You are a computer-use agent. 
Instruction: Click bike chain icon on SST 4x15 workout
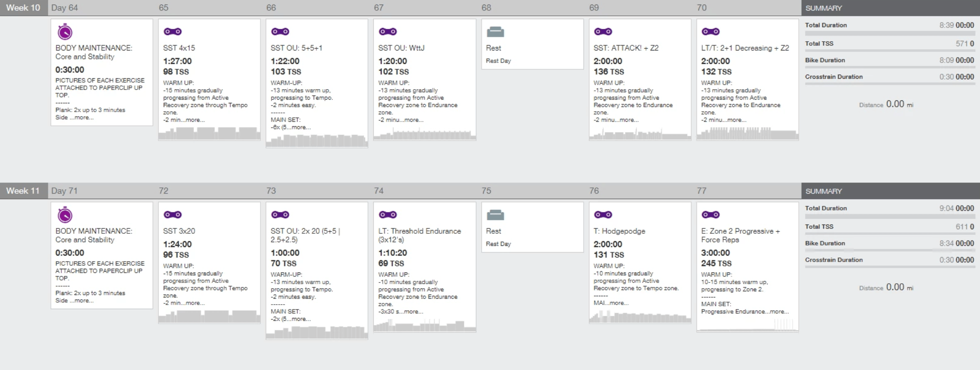pos(172,31)
